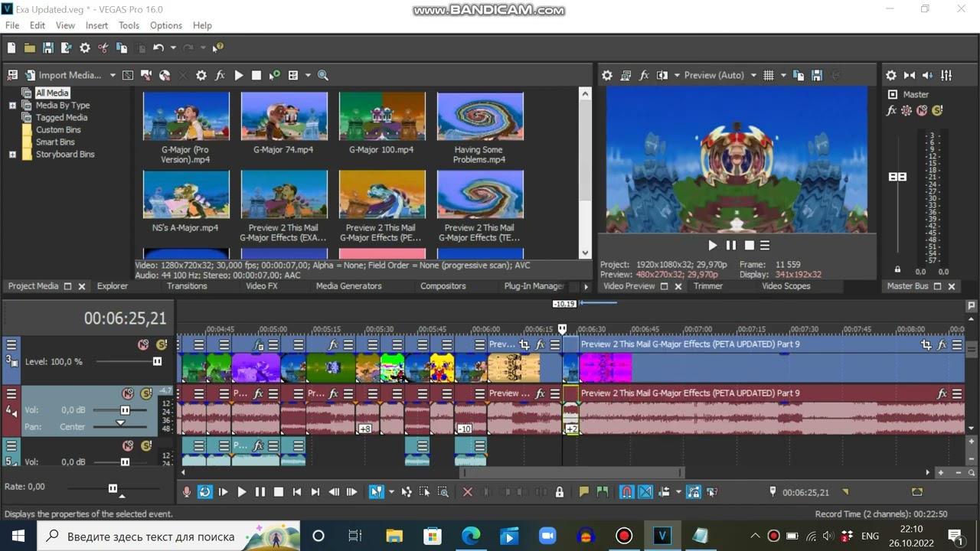Solo track 3 video
This screenshot has height=551, width=980.
(x=162, y=345)
